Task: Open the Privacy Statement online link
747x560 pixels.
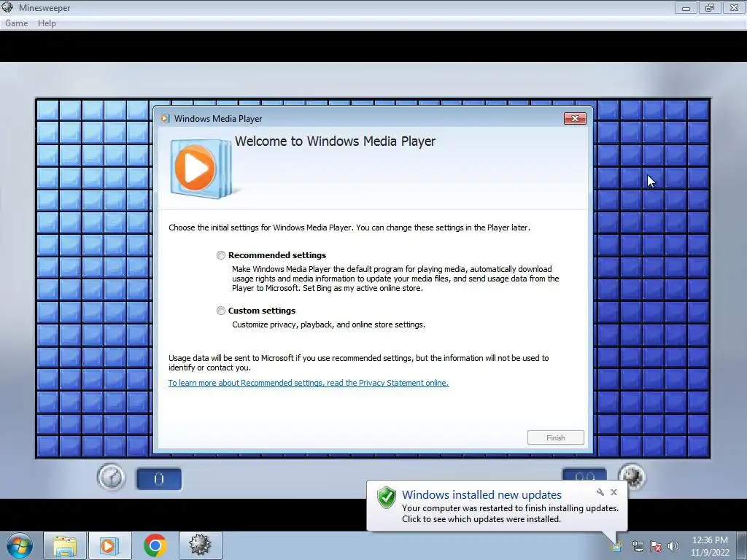Action: coord(309,383)
